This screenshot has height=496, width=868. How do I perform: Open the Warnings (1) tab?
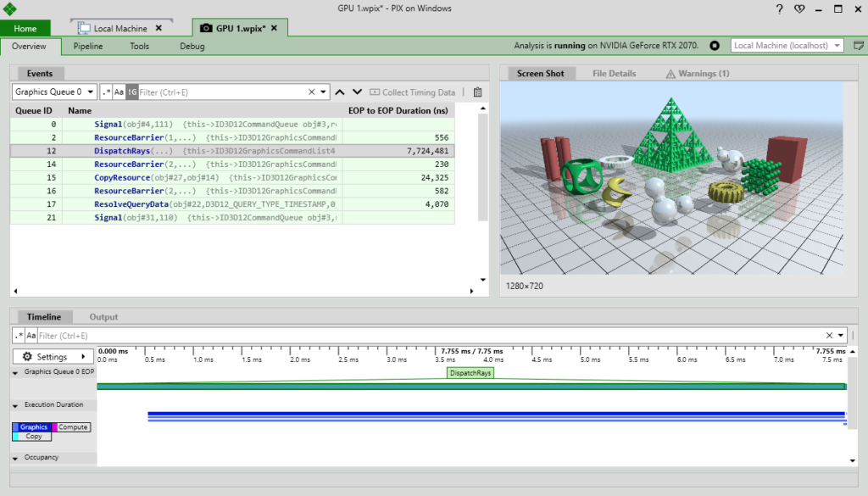pyautogui.click(x=698, y=74)
